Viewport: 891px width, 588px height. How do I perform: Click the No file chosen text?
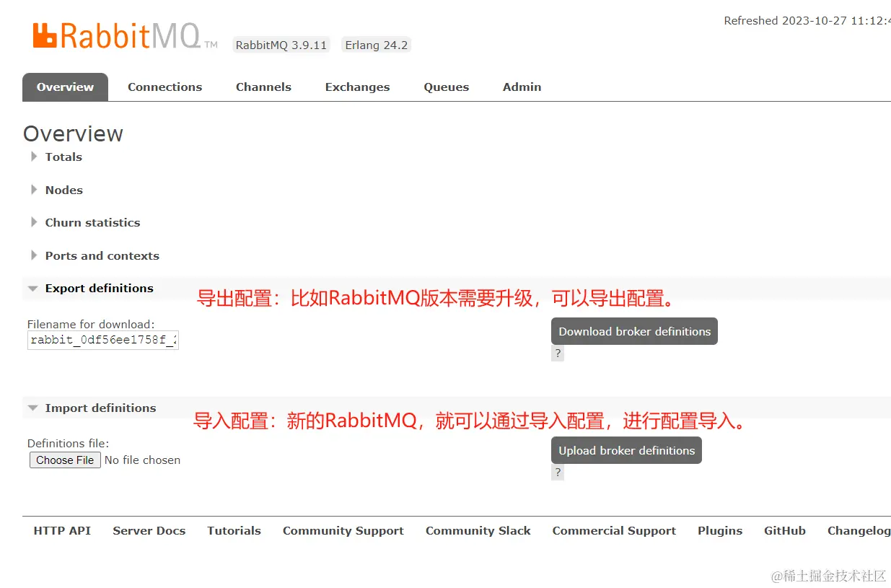coord(142,460)
